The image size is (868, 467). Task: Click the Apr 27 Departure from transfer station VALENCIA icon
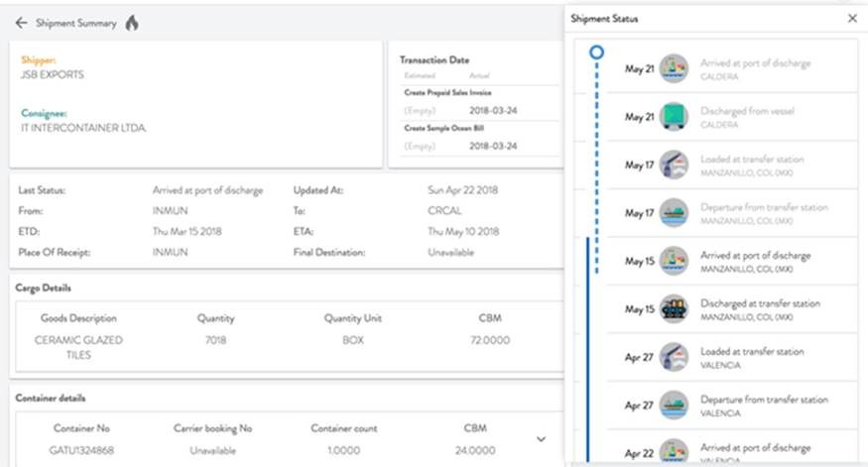pyautogui.click(x=674, y=406)
